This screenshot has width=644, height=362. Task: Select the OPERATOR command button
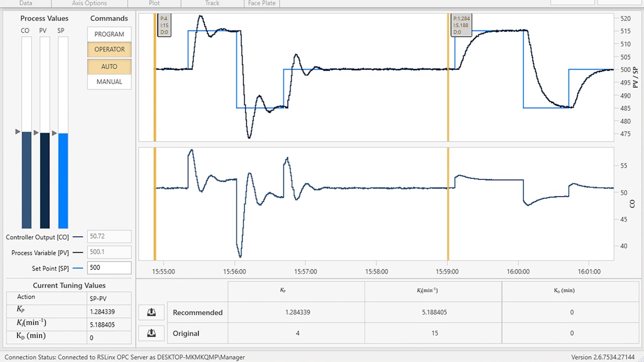(109, 49)
